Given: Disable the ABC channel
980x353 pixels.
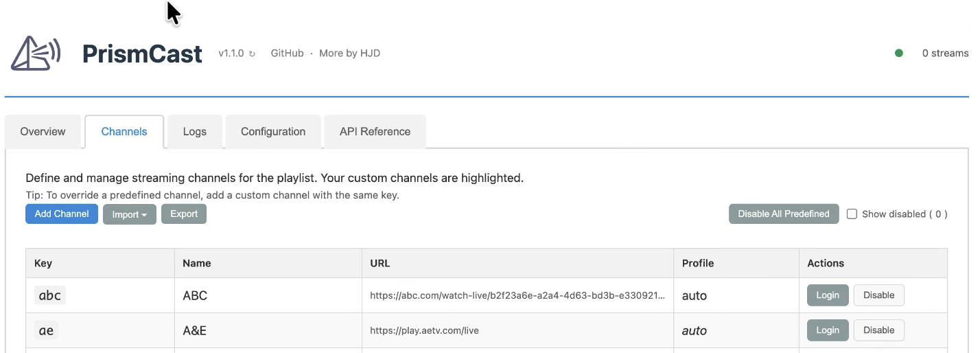Looking at the screenshot, I should pos(878,295).
